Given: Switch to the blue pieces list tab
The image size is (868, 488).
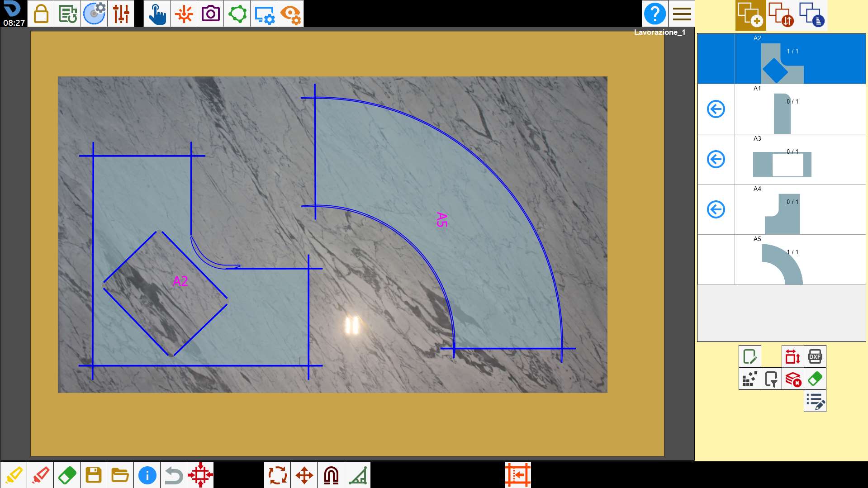Looking at the screenshot, I should 812,15.
